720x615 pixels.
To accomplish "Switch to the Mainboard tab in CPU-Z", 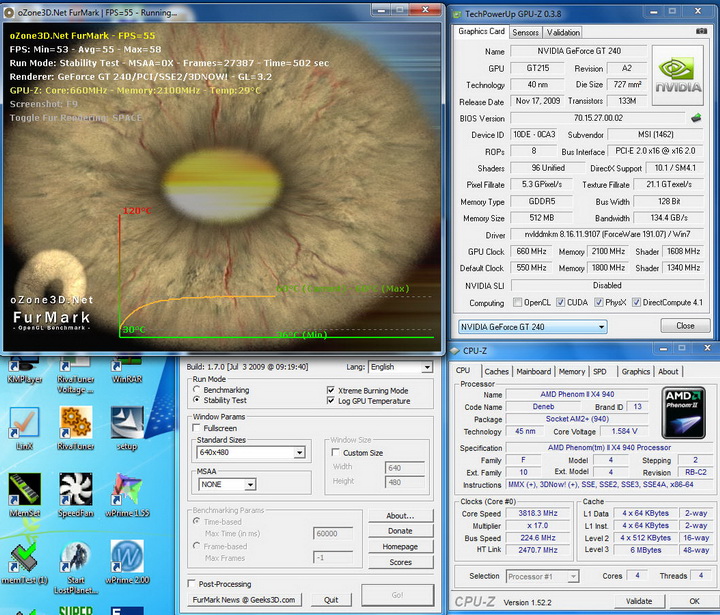I will pos(532,371).
